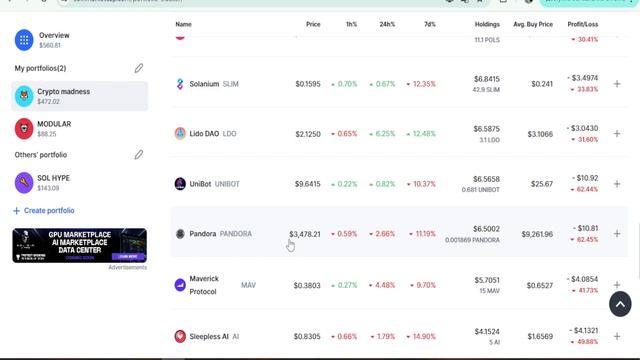This screenshot has height=360, width=640.
Task: Click the MODULAR portfolio avatar
Action: 24,129
